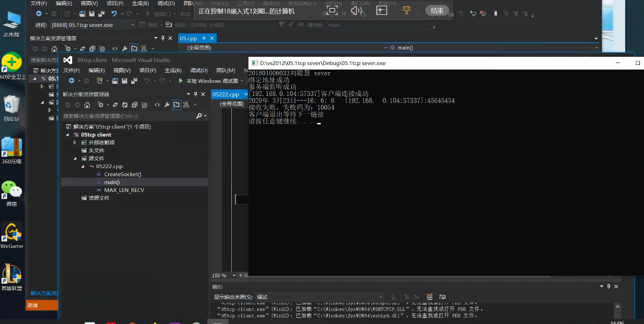
Task: Pin the 输出 output panel
Action: [609, 287]
